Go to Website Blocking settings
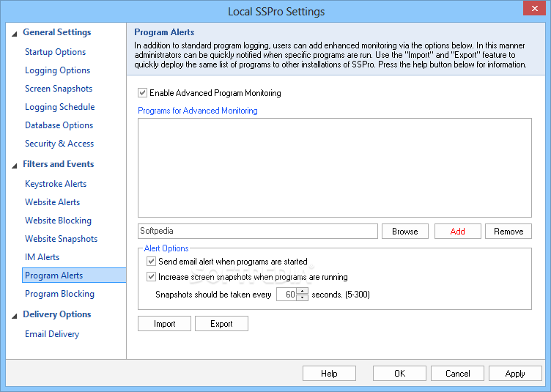This screenshot has height=392, width=551. (58, 221)
